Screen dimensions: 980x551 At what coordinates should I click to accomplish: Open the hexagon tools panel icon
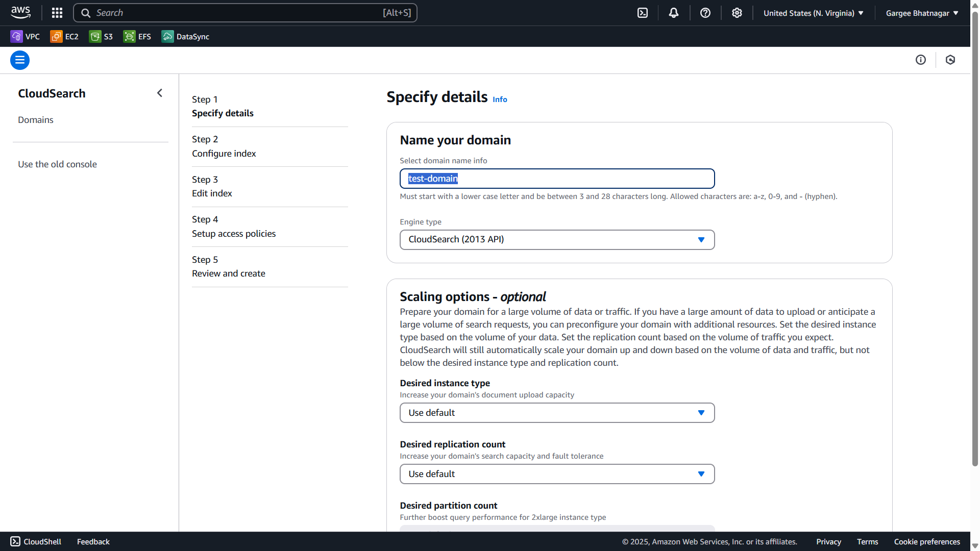coord(950,60)
